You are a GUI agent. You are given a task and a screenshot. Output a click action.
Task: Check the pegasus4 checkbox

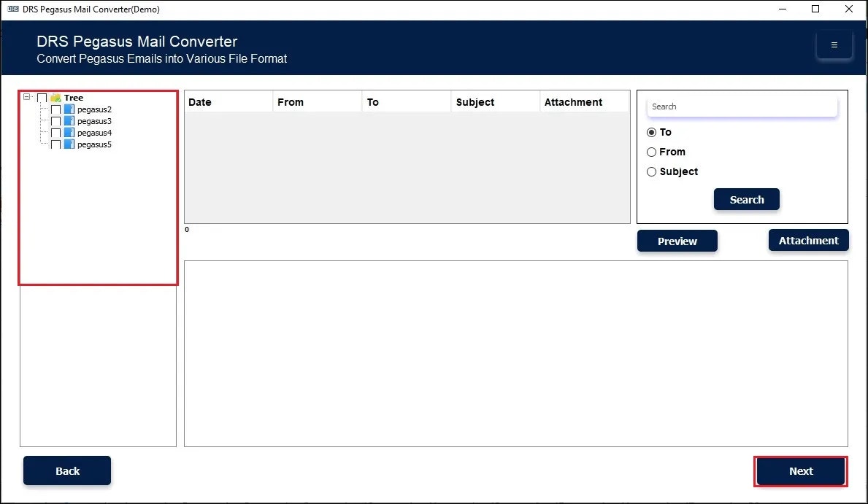(x=56, y=133)
